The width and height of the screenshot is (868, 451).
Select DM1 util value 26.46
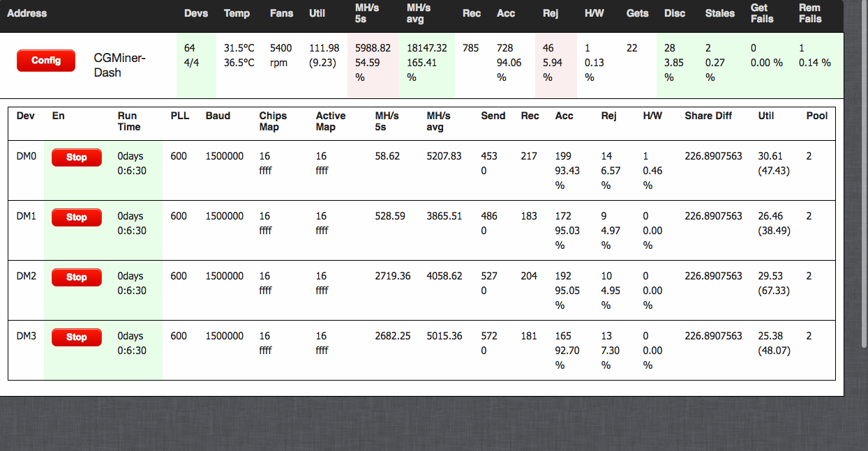(770, 216)
